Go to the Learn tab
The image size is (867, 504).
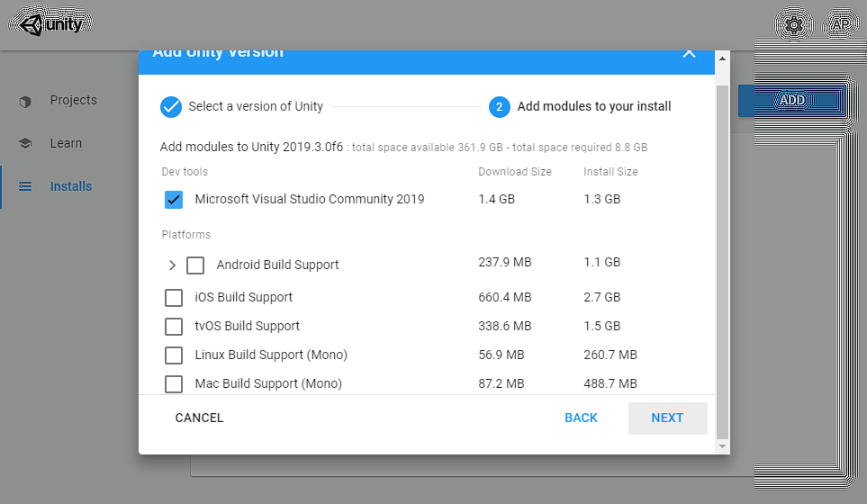pyautogui.click(x=66, y=143)
